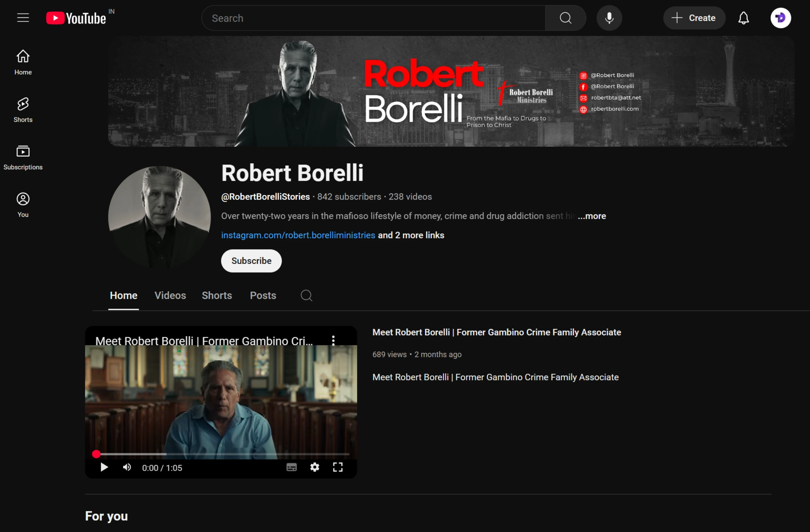This screenshot has width=810, height=532.
Task: Click the '689 views' text
Action: coord(389,354)
